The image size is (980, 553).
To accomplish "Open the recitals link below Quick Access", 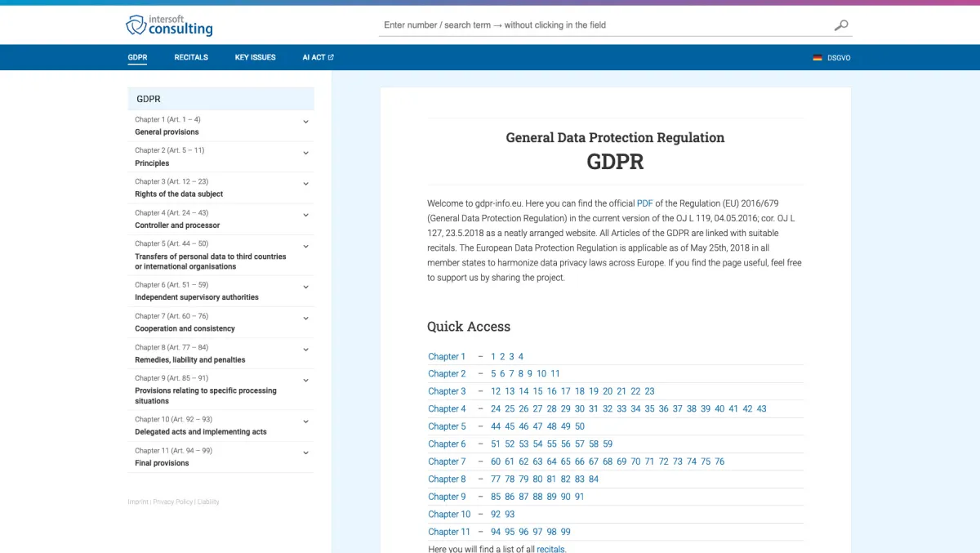I will [x=550, y=549].
